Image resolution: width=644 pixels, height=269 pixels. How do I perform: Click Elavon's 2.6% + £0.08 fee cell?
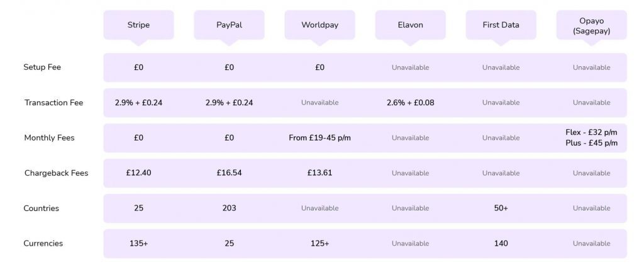410,103
